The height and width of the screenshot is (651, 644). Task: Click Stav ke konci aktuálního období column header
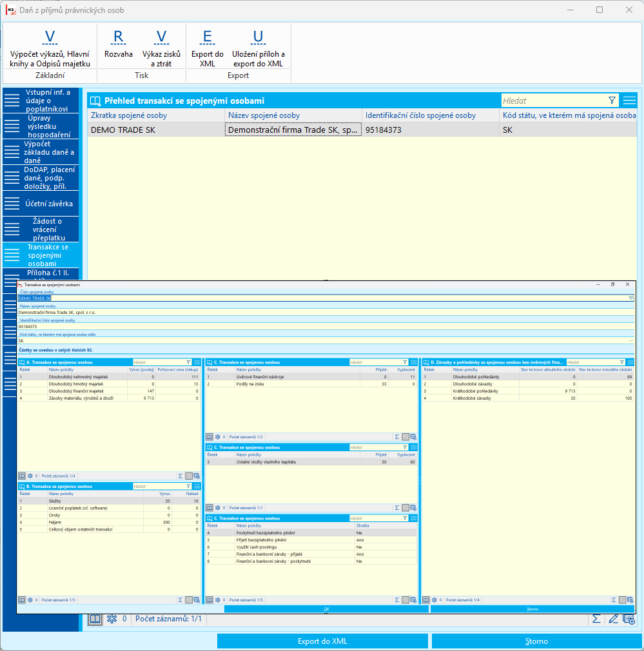[548, 369]
